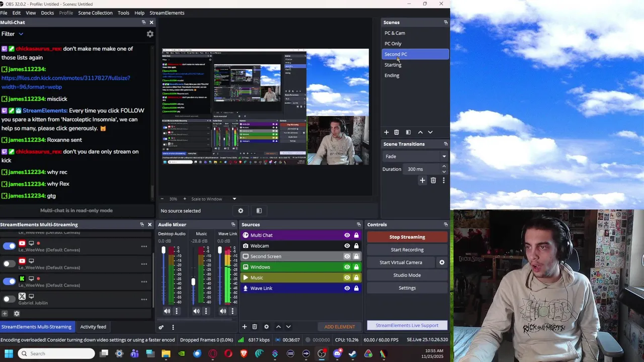Add a scene transition with plus icon

423,180
